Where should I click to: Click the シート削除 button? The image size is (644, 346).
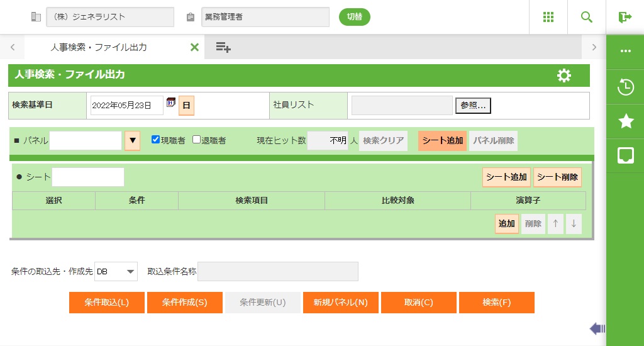(x=557, y=177)
